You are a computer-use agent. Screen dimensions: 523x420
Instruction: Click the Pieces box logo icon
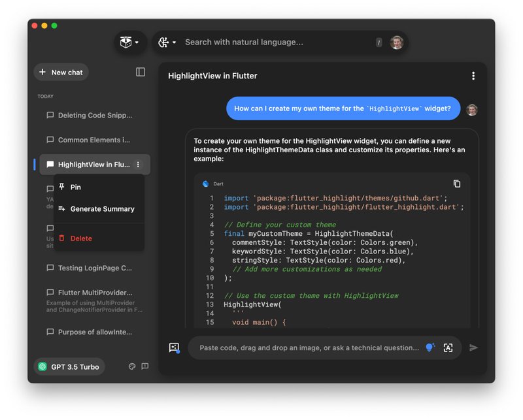point(126,42)
